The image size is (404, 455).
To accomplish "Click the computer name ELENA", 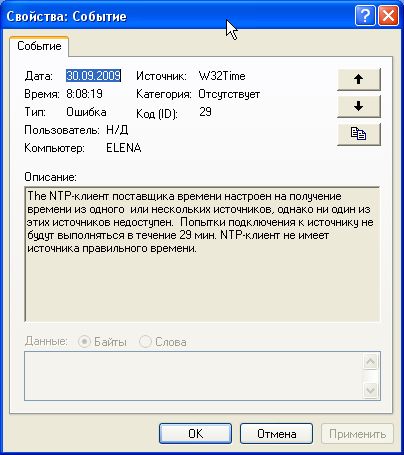I will click(x=124, y=148).
